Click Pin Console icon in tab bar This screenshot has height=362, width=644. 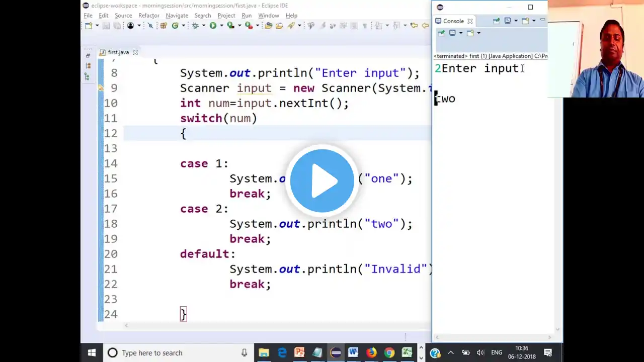pos(497,21)
